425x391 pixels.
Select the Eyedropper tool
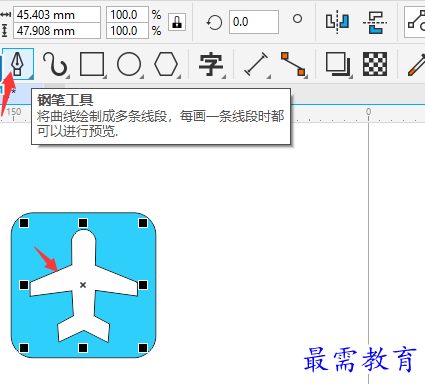point(417,64)
